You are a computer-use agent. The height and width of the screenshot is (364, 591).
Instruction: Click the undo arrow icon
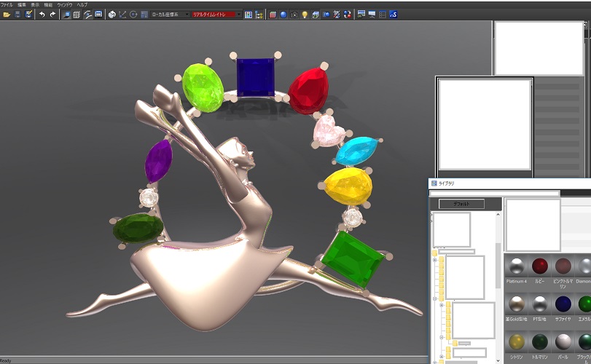click(x=42, y=15)
